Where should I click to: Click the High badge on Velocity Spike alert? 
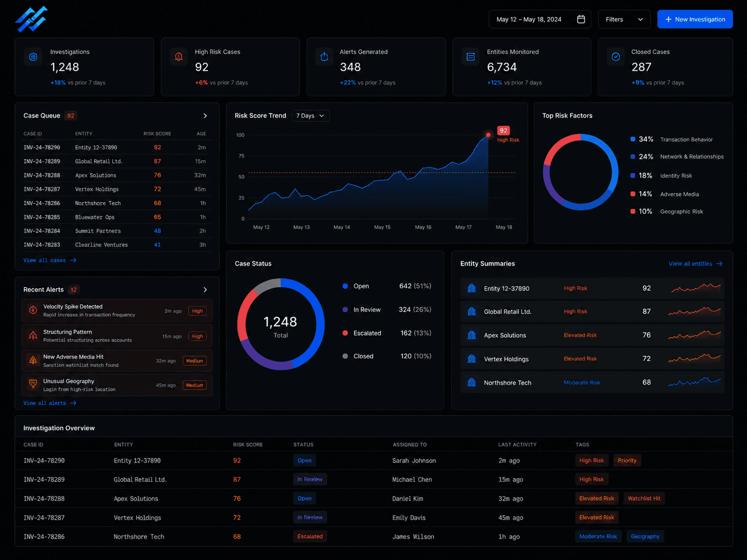pos(198,311)
